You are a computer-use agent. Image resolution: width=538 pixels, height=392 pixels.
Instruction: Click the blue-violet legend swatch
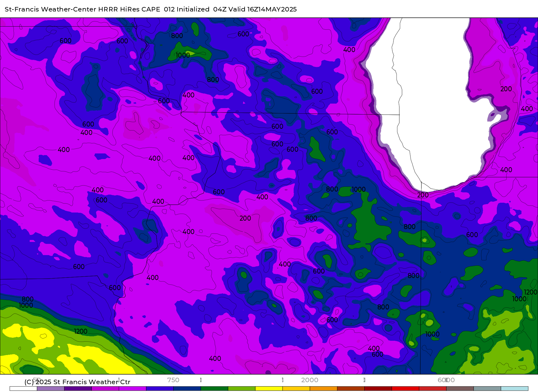[160, 389]
